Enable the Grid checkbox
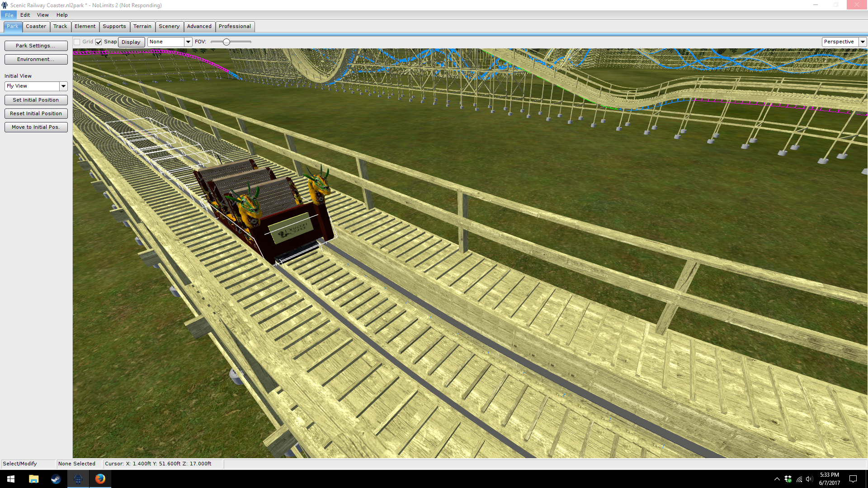The width and height of the screenshot is (868, 488). 77,42
